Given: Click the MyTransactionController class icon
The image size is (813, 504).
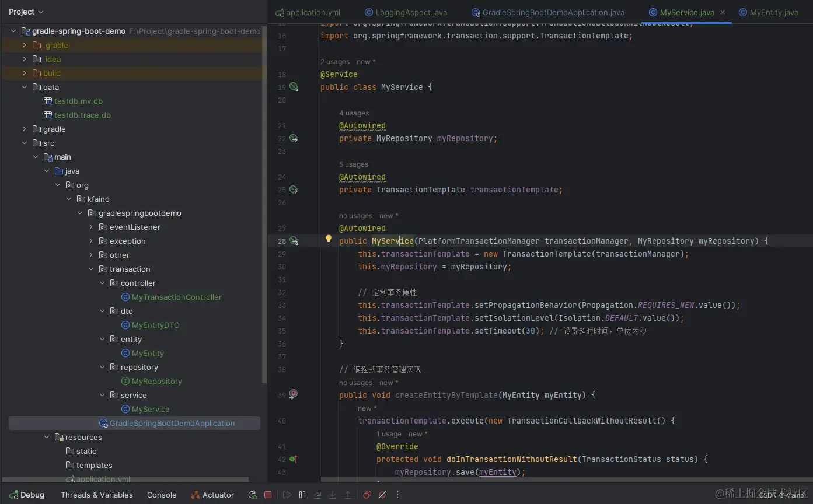Looking at the screenshot, I should click(125, 297).
